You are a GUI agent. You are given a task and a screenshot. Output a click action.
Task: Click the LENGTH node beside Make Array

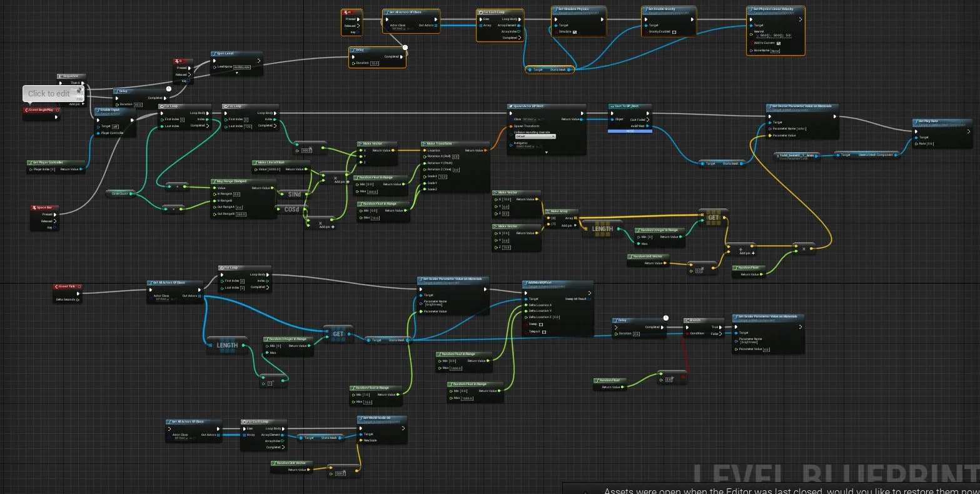coord(602,229)
